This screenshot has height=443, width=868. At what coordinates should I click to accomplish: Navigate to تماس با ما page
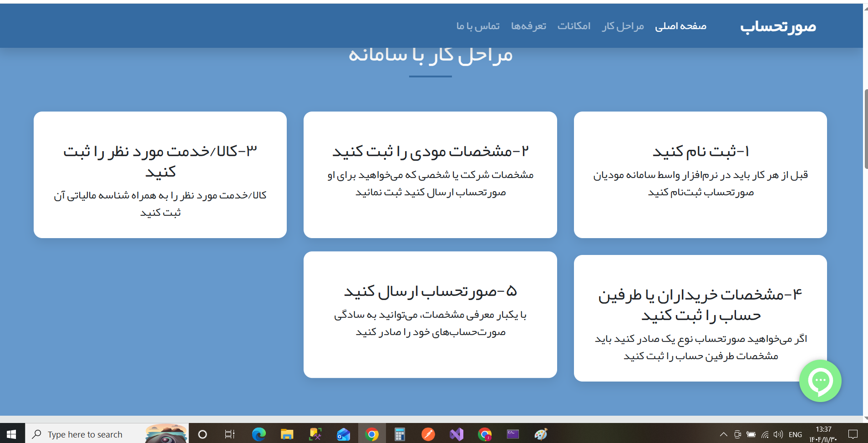pyautogui.click(x=478, y=26)
